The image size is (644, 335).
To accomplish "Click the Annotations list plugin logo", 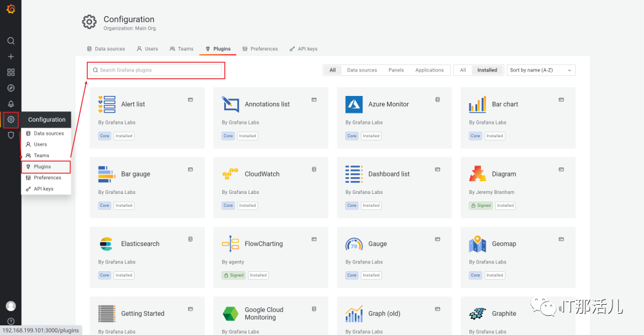I will (x=231, y=104).
